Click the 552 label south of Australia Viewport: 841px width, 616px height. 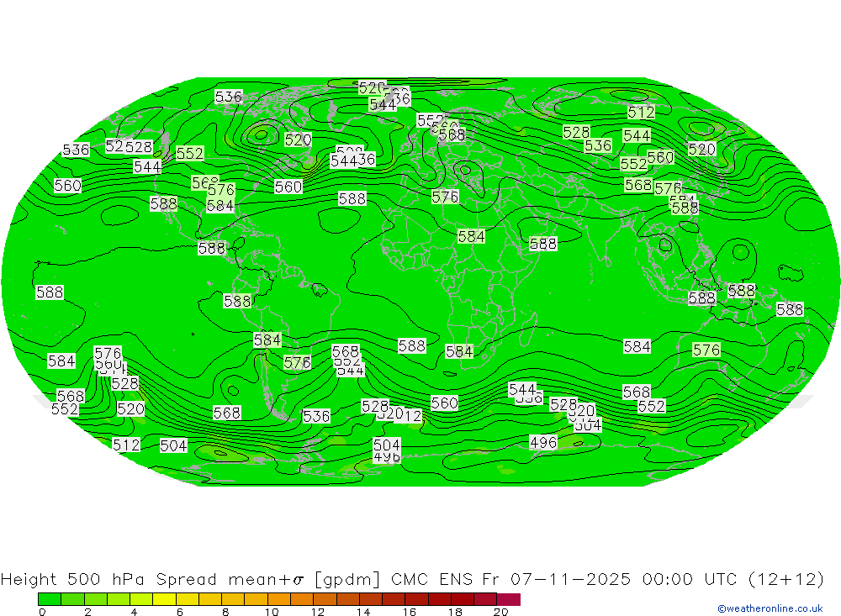click(x=652, y=407)
